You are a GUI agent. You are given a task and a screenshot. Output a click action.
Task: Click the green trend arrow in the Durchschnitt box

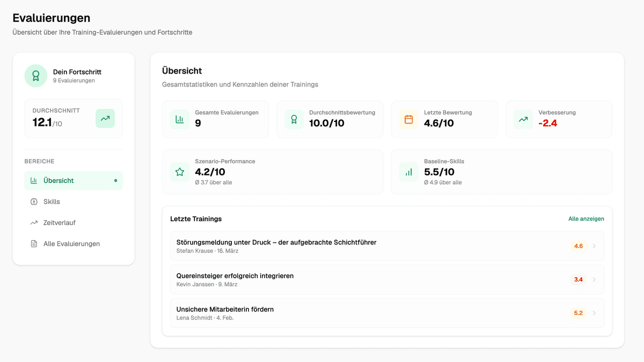point(105,118)
